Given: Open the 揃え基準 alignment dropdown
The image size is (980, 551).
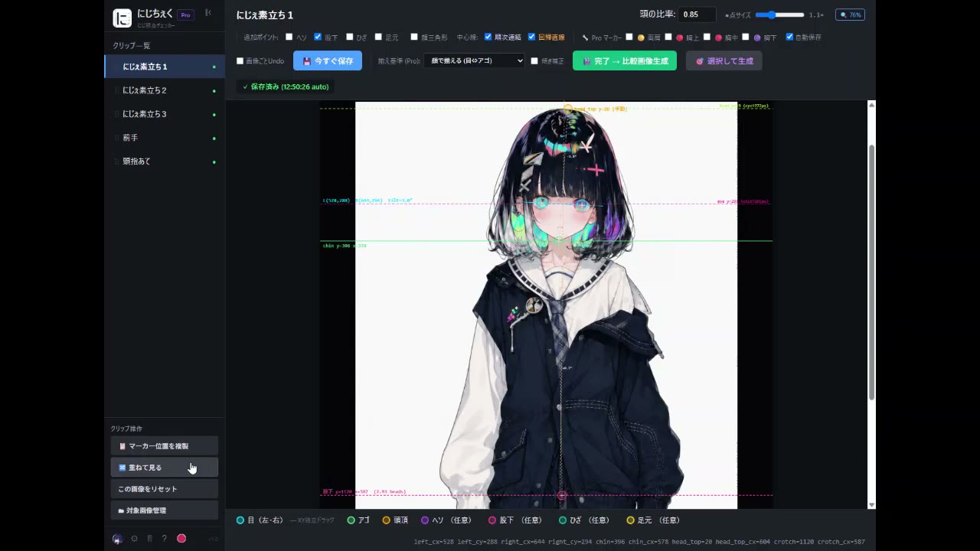Looking at the screenshot, I should pyautogui.click(x=475, y=60).
